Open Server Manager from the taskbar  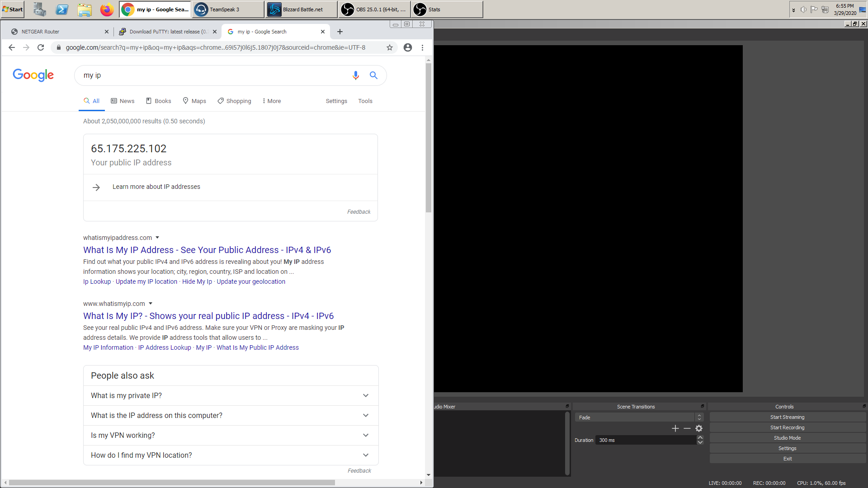[x=40, y=9]
